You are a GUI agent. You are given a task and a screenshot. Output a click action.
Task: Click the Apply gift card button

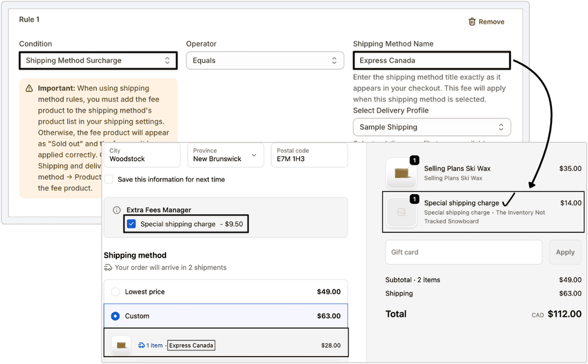pos(565,252)
